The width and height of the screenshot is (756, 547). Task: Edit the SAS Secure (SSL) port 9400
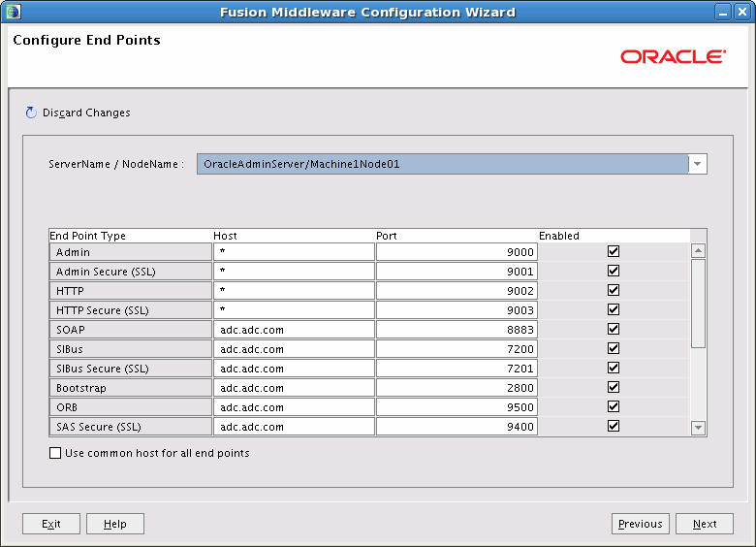tap(457, 427)
